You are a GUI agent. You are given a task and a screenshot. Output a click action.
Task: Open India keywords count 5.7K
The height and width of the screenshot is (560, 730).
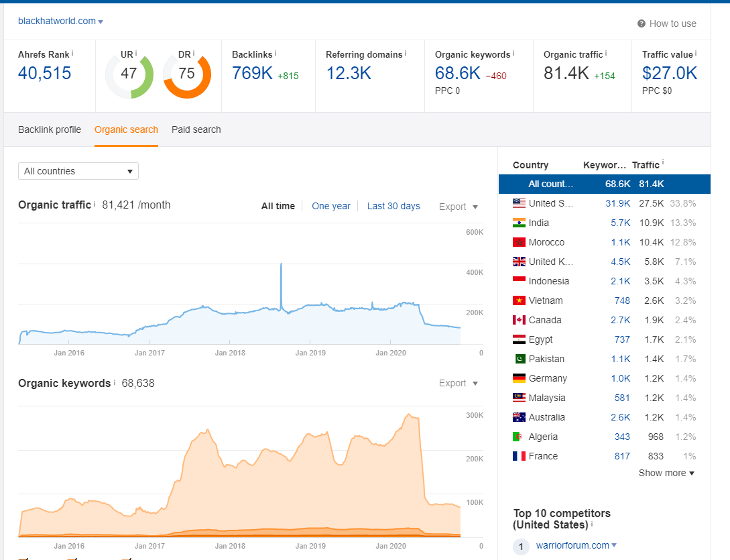(x=621, y=223)
